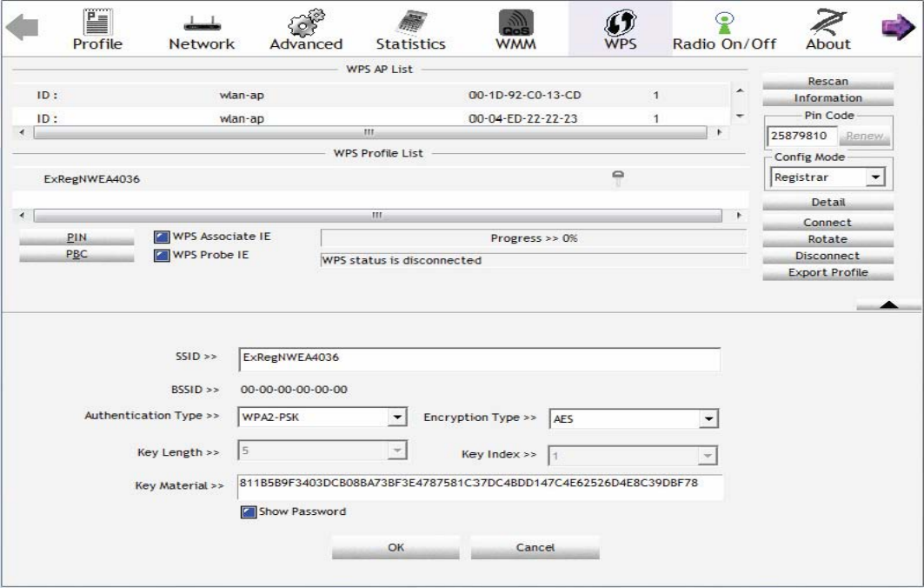This screenshot has height=588, width=924.
Task: Click Profile list scroll-left arrow
Action: [x=23, y=216]
